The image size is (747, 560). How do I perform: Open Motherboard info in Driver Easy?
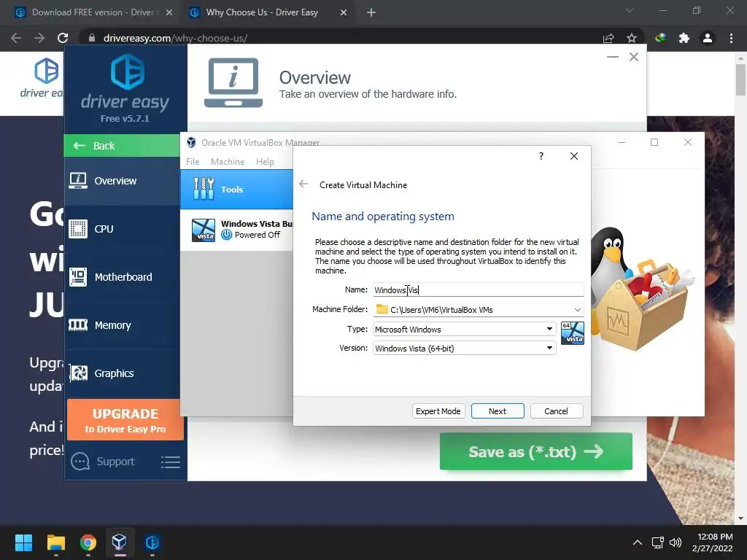coord(122,277)
